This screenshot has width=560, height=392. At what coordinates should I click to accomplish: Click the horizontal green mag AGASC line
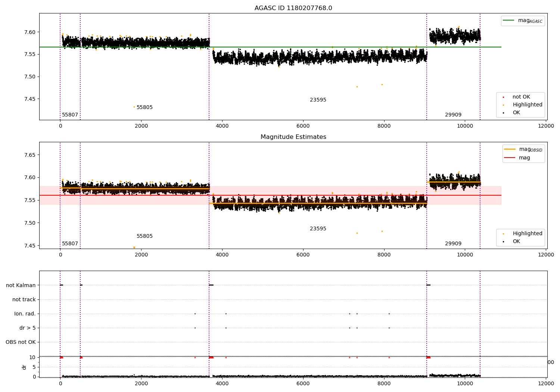pyautogui.click(x=270, y=47)
